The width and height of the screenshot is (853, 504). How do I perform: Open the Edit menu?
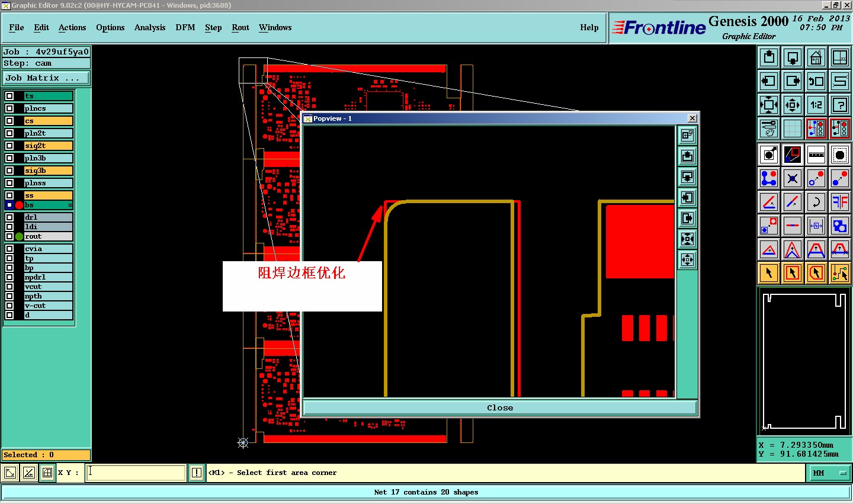(41, 27)
